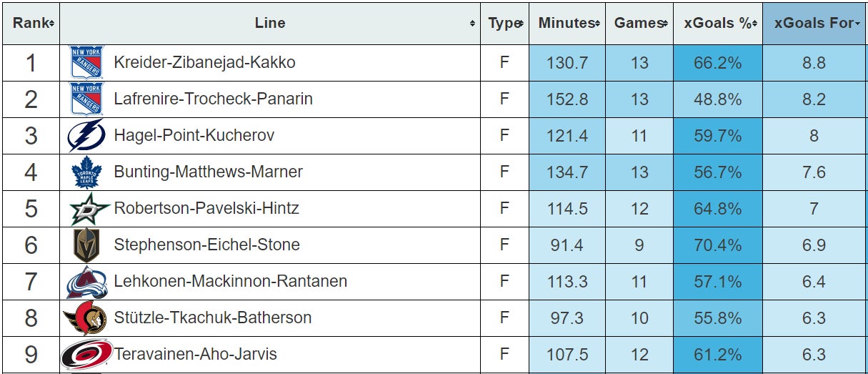Select the Hagel-Point-Kucherov line name
The image size is (868, 374).
(x=194, y=136)
